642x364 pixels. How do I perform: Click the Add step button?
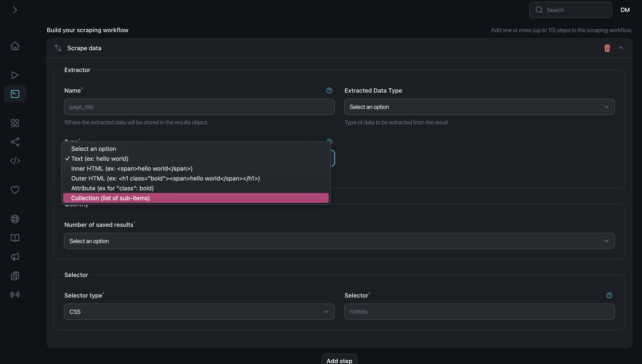(x=339, y=360)
